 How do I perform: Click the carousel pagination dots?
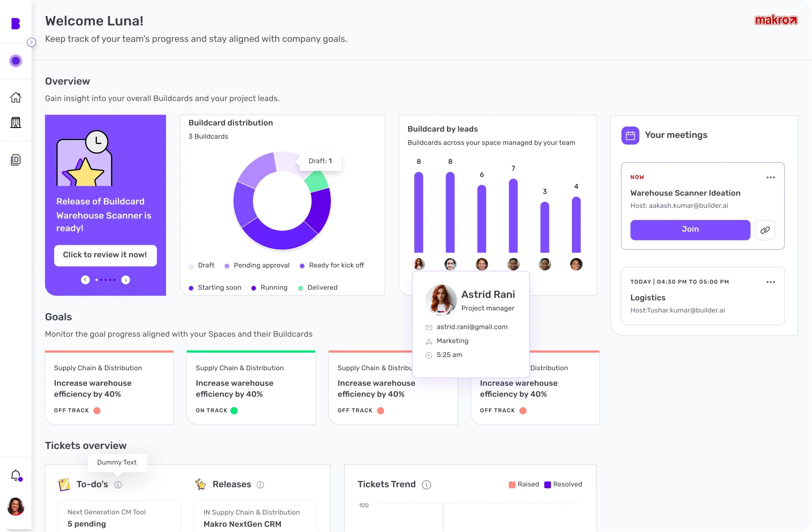[105, 280]
